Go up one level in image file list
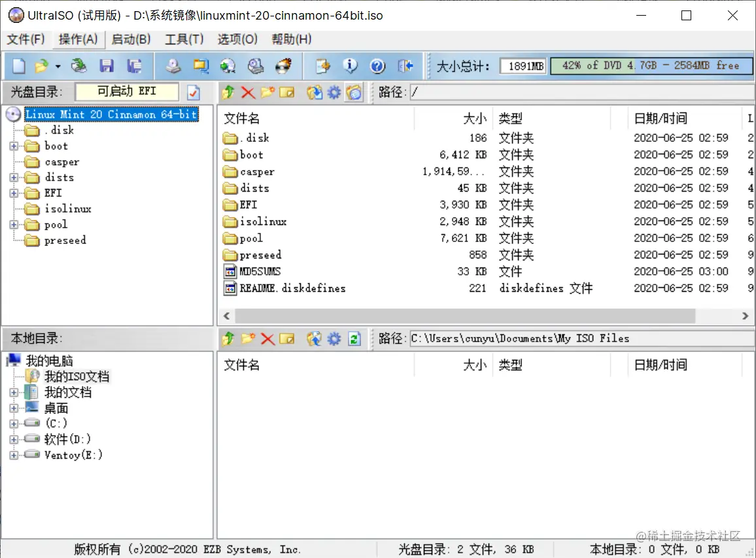 click(228, 92)
